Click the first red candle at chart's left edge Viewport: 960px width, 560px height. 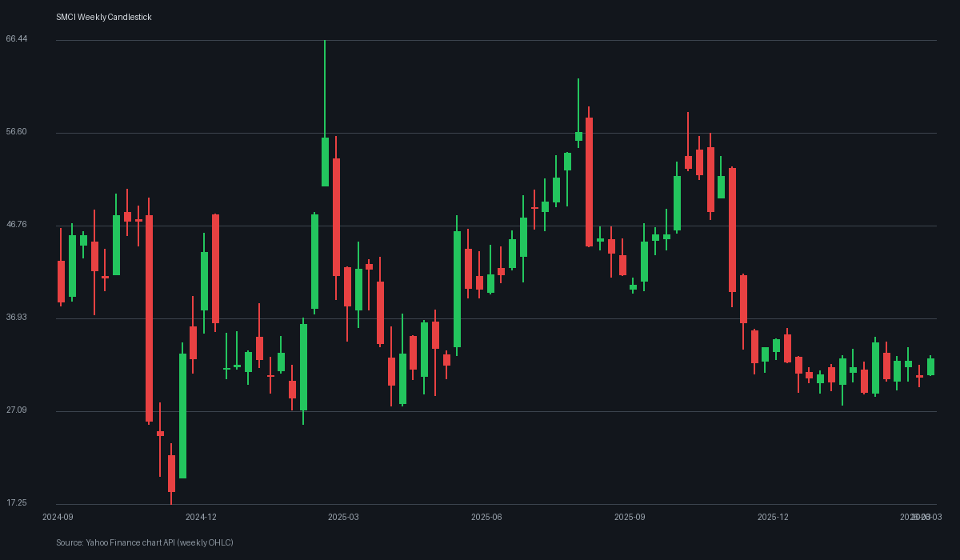[x=61, y=281]
